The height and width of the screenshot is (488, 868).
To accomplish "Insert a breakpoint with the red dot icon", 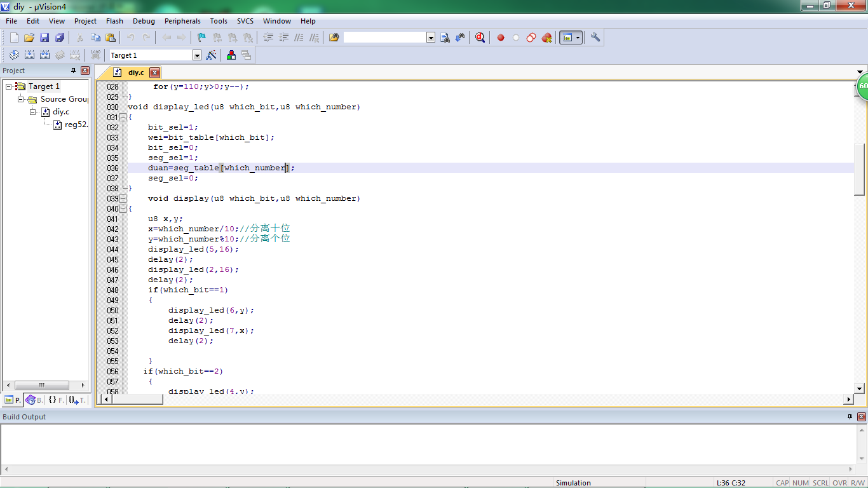I will pyautogui.click(x=501, y=37).
